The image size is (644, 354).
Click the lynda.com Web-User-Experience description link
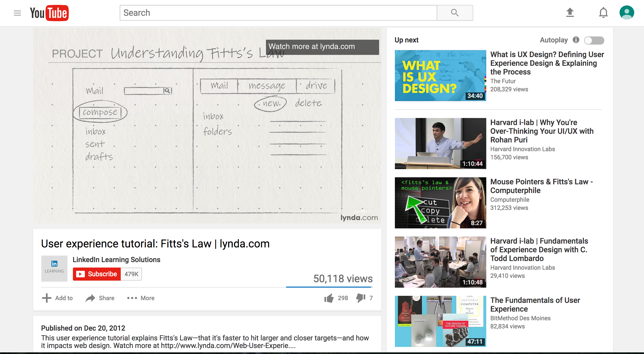pyautogui.click(x=228, y=346)
